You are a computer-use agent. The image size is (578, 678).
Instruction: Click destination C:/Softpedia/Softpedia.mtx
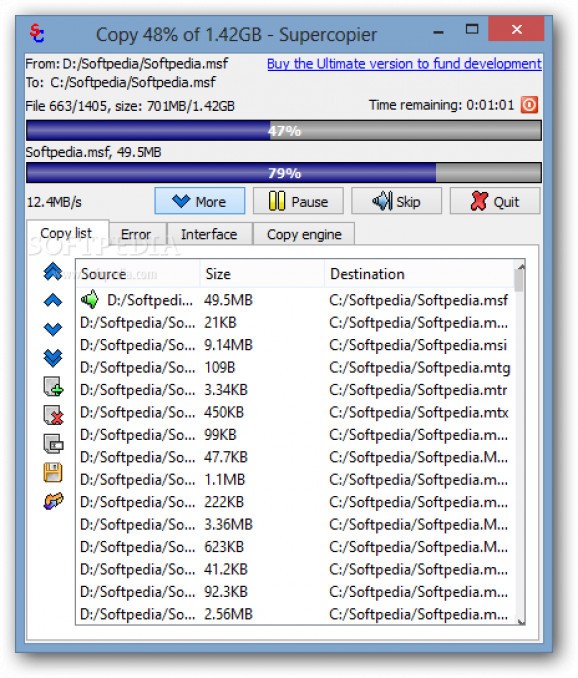tap(418, 412)
